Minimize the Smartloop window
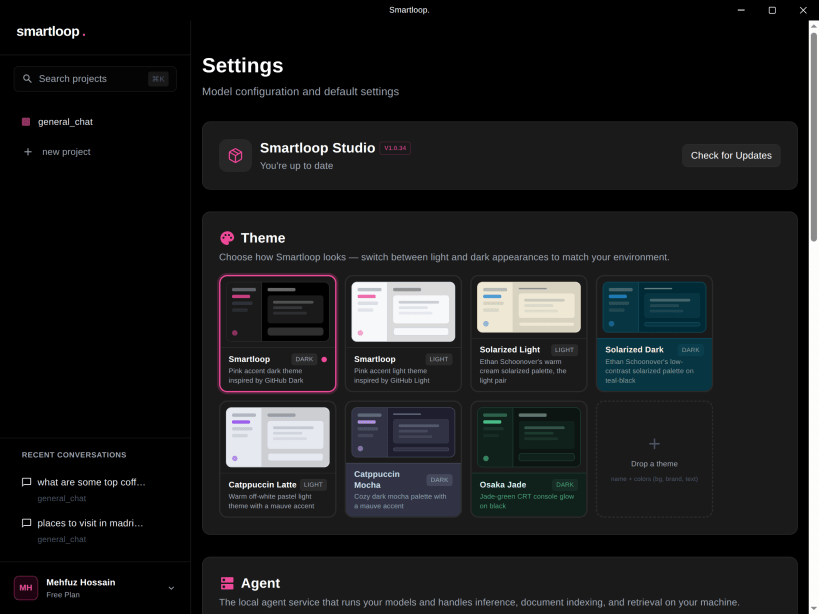The image size is (819, 614). tap(741, 10)
